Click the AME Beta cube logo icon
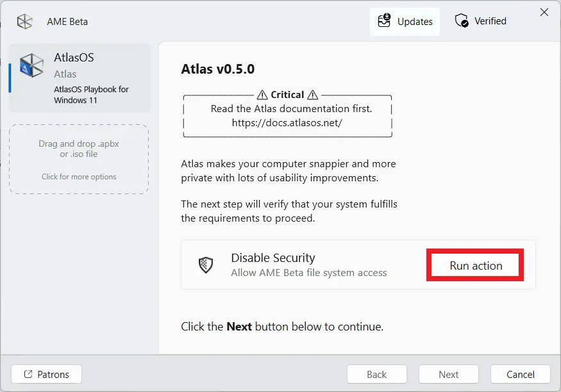Screen dimensions: 561x392 [x=24, y=21]
